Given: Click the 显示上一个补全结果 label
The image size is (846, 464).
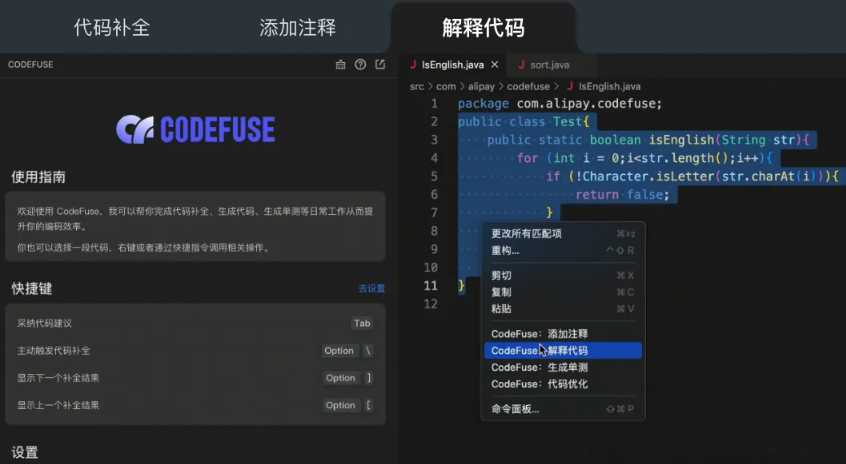Looking at the screenshot, I should pyautogui.click(x=58, y=406).
